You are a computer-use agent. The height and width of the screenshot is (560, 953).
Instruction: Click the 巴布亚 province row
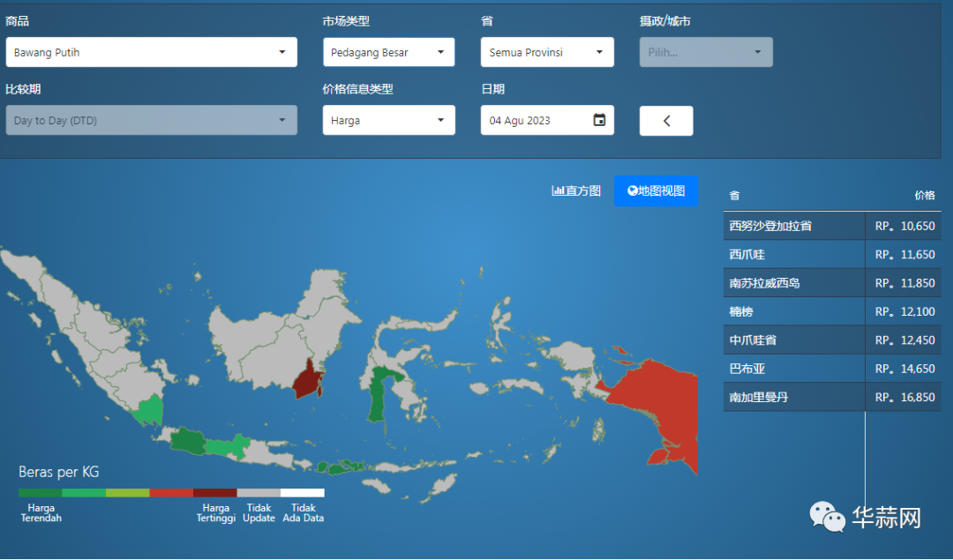[x=832, y=369]
